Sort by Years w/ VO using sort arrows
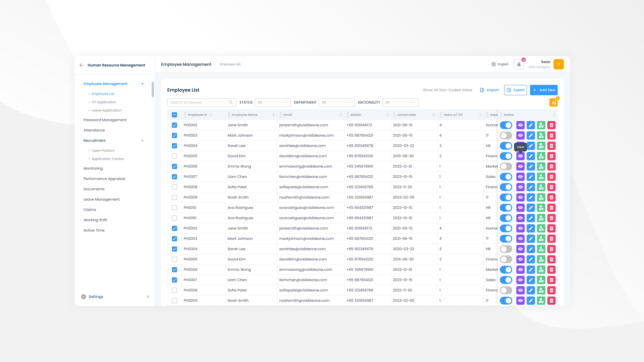Screen dimensions: 644x362 [x=480, y=115]
